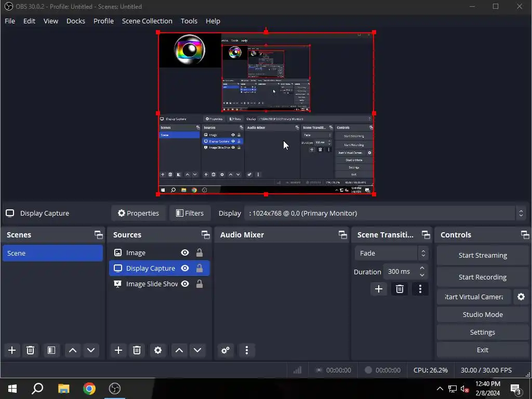Remove selected source with trash icon
Image resolution: width=532 pixels, height=399 pixels.
tap(137, 350)
